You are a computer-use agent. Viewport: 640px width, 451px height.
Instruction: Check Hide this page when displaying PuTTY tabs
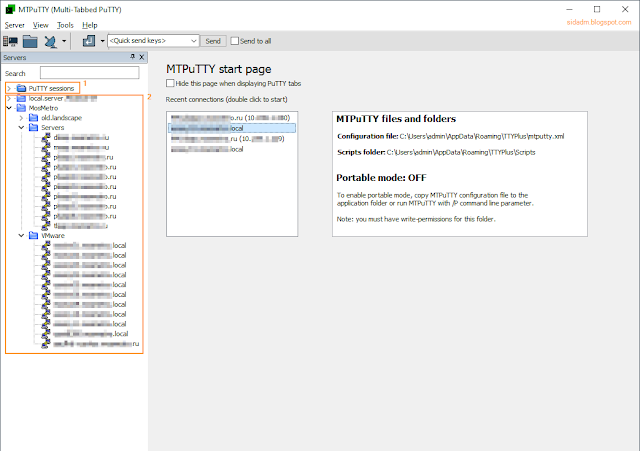click(170, 83)
